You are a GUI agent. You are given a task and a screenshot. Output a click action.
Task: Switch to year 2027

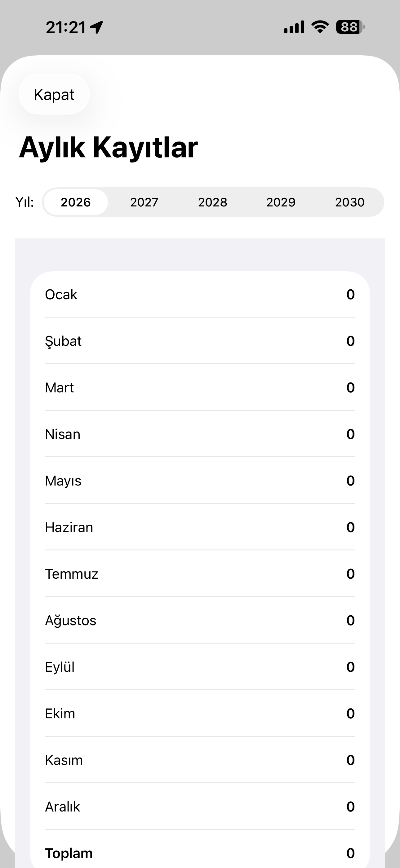[x=144, y=202]
